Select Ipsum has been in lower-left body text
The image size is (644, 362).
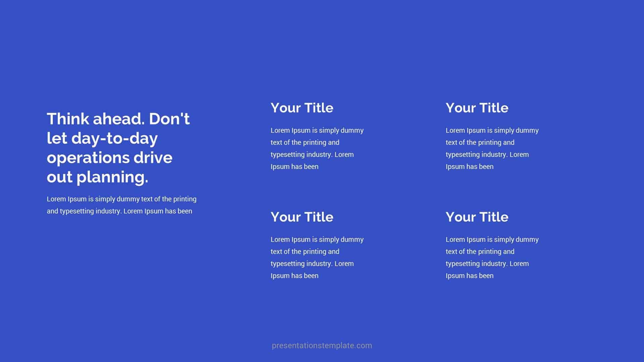294,276
